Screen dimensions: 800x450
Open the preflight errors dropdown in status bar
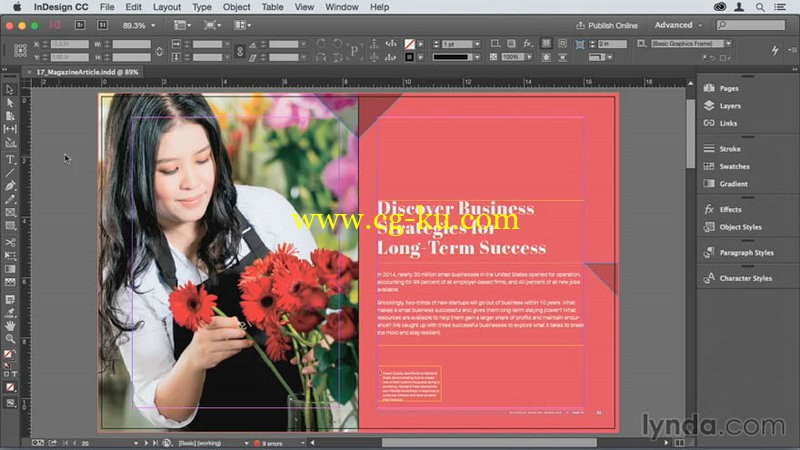pos(303,443)
